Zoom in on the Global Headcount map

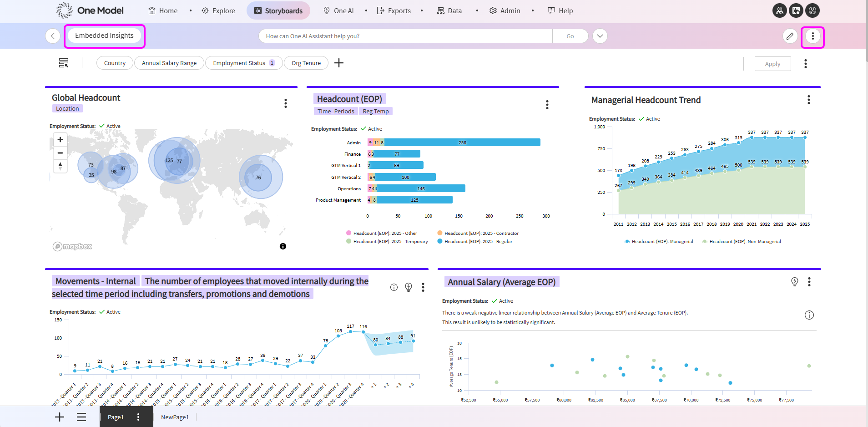(x=60, y=140)
